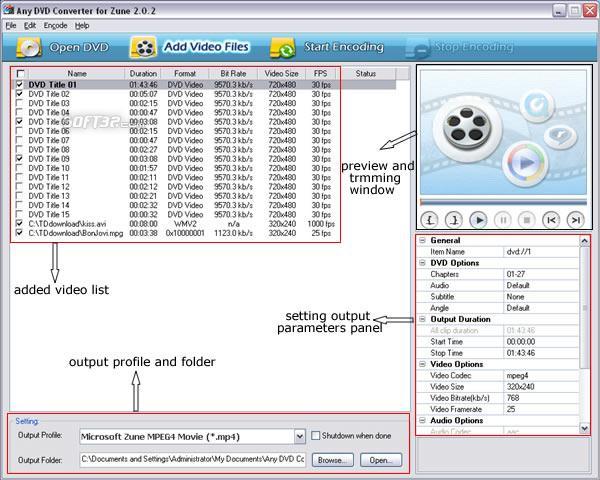Sort list by FPS column header
Image resolution: width=600 pixels, height=480 pixels.
(x=320, y=73)
